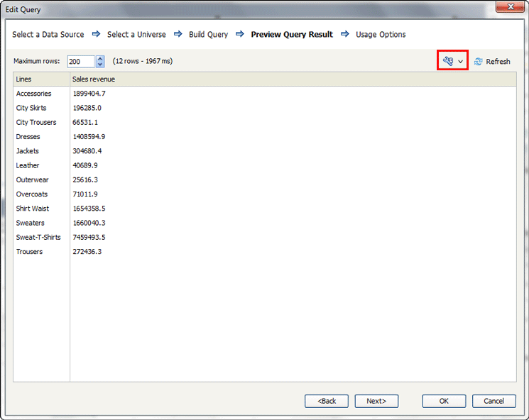Open the dropdown arrow beside the wrench icon
The width and height of the screenshot is (529, 420).
coord(461,61)
